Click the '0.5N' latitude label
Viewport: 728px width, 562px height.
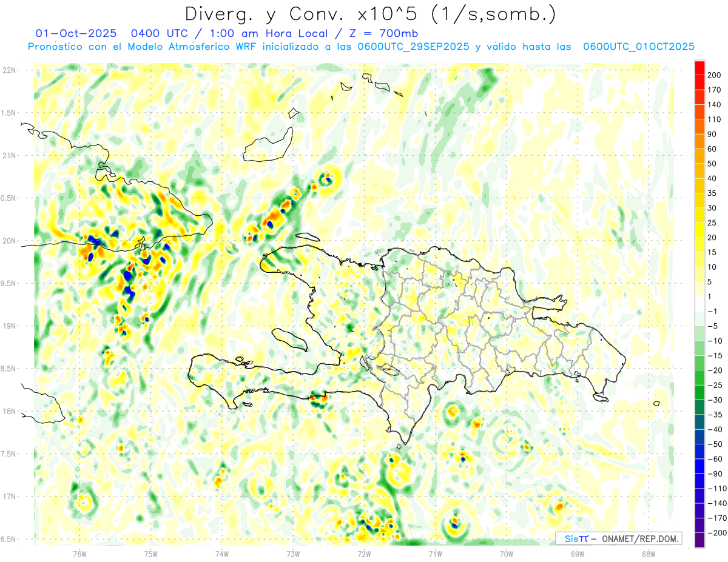click(9, 198)
